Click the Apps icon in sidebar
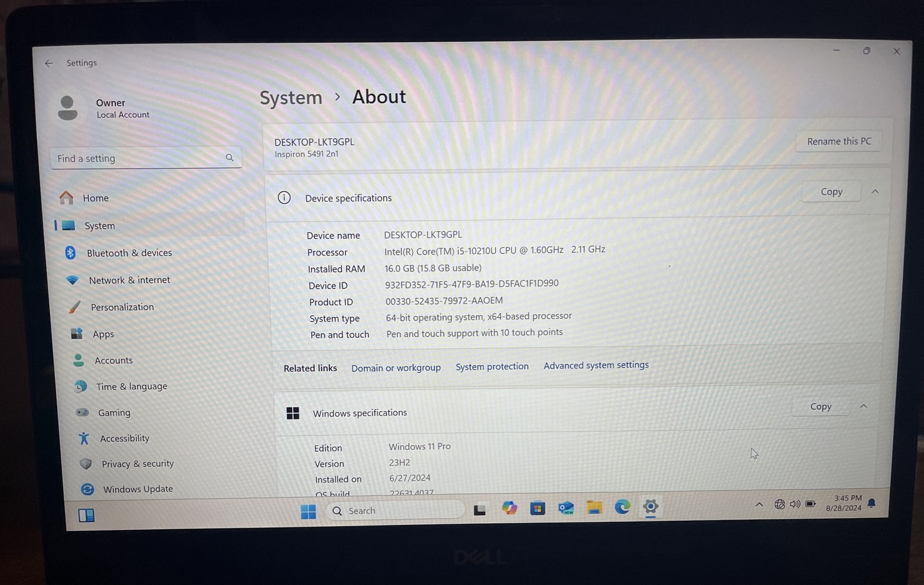Image resolution: width=924 pixels, height=585 pixels. [77, 334]
